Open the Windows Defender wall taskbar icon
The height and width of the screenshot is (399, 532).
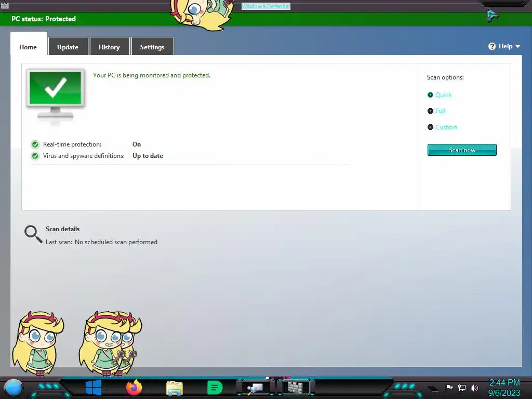(296, 388)
